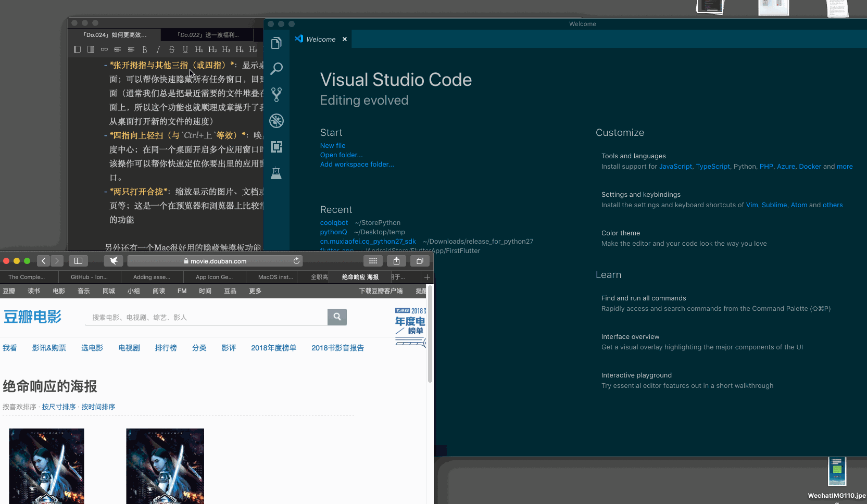Switch to 「Do.022」 tab in markdown editor

(x=207, y=35)
